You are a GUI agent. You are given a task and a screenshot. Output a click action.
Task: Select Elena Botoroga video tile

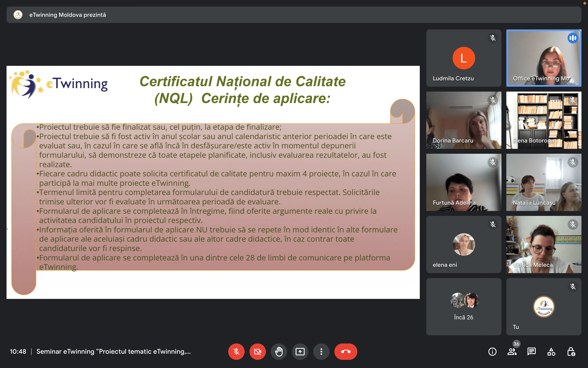click(544, 120)
